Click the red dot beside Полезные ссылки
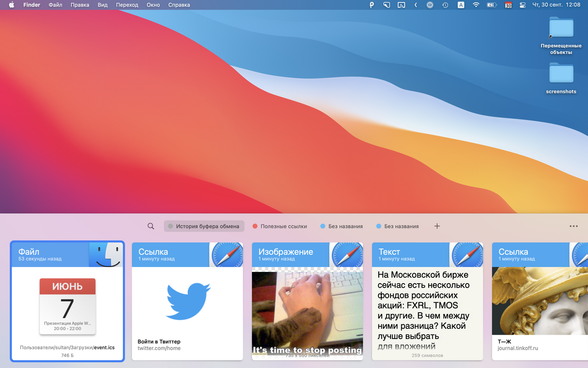The height and width of the screenshot is (368, 588). point(255,226)
